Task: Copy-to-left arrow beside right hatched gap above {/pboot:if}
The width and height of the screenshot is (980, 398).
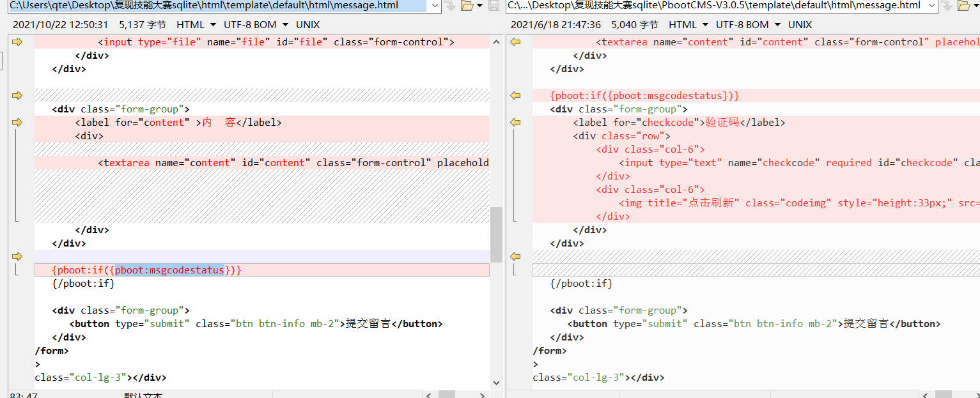Action: [x=515, y=256]
